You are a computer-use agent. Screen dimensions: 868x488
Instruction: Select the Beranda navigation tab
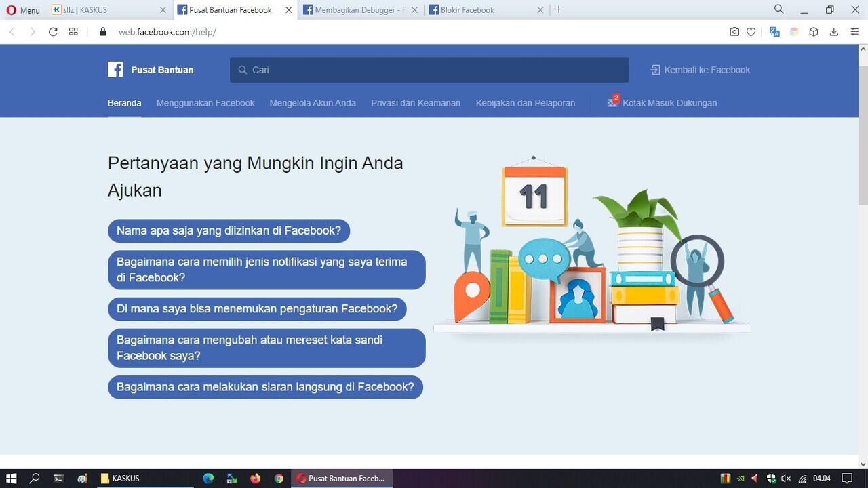coord(124,103)
